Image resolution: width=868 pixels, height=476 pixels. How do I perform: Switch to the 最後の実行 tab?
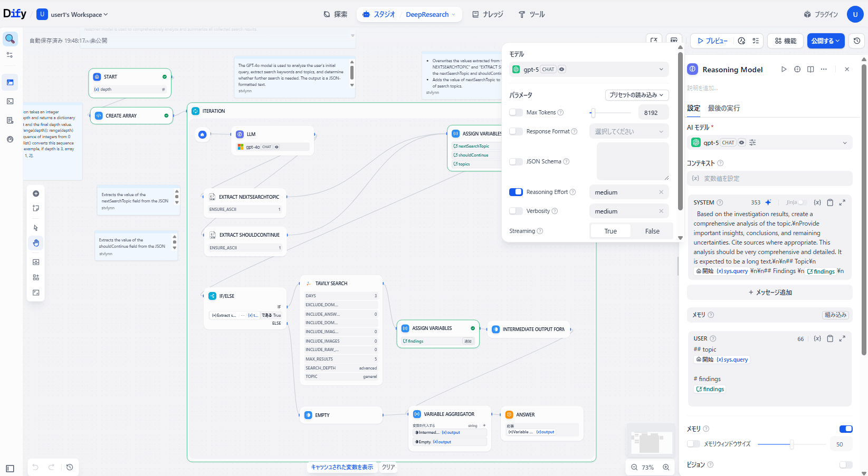click(x=723, y=108)
